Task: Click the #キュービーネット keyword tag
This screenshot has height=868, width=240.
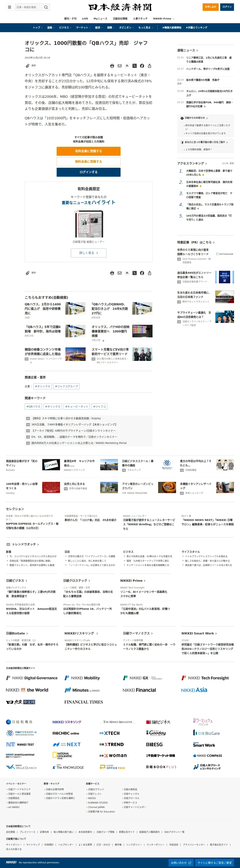Action: point(77,406)
